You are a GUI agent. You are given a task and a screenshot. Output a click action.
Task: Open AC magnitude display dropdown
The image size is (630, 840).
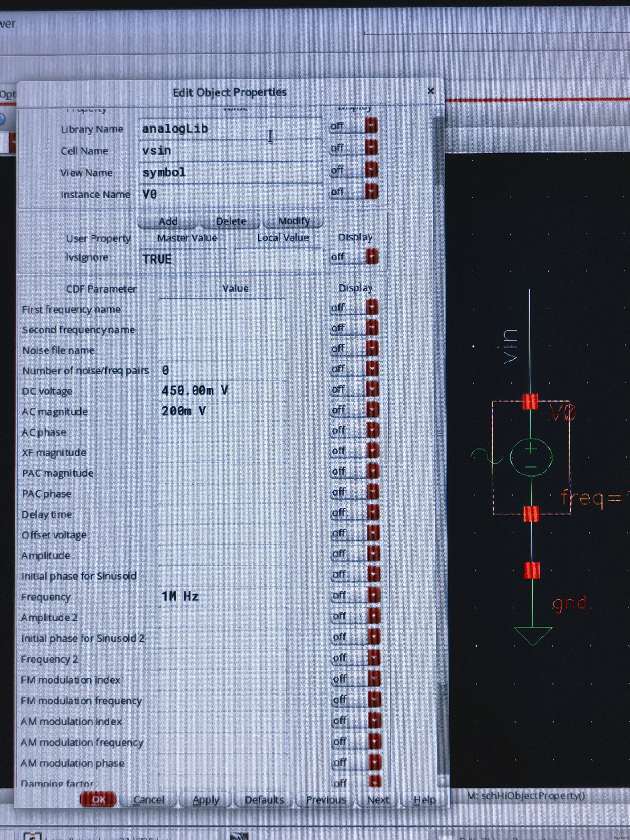click(x=354, y=410)
